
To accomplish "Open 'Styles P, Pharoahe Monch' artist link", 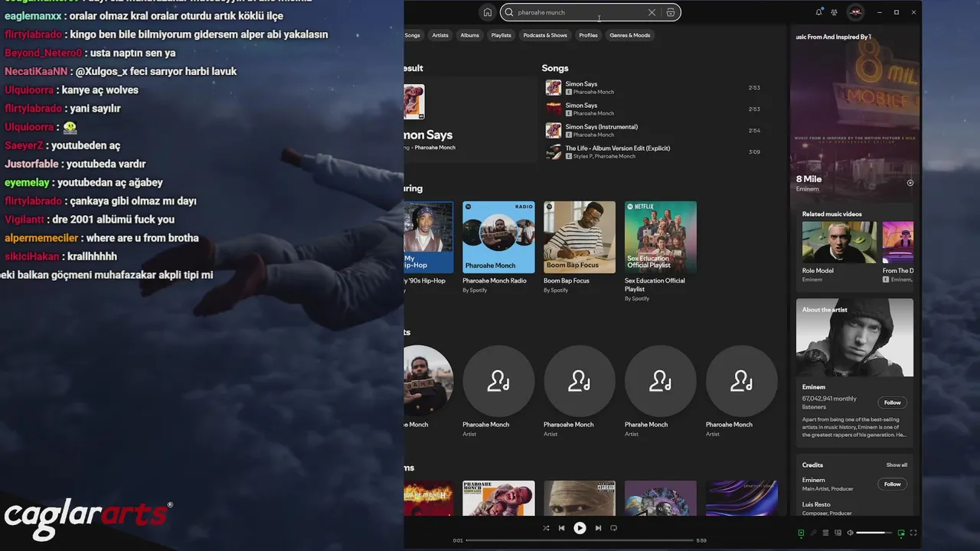I will point(604,156).
